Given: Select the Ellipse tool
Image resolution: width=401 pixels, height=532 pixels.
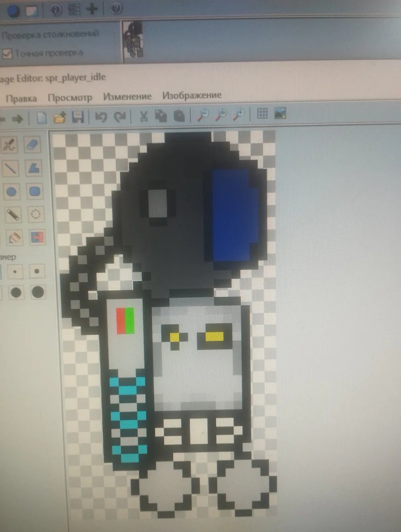Looking at the screenshot, I should coord(11,191).
